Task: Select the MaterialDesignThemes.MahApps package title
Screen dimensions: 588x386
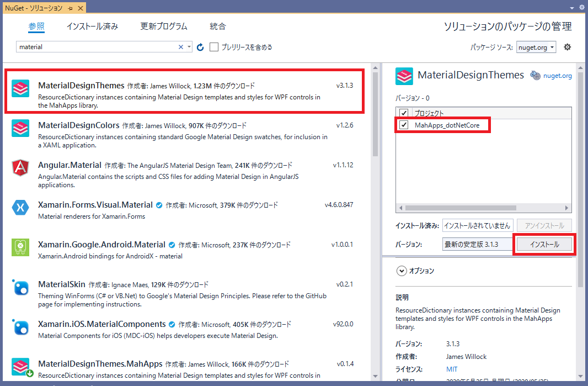Action: pos(100,364)
